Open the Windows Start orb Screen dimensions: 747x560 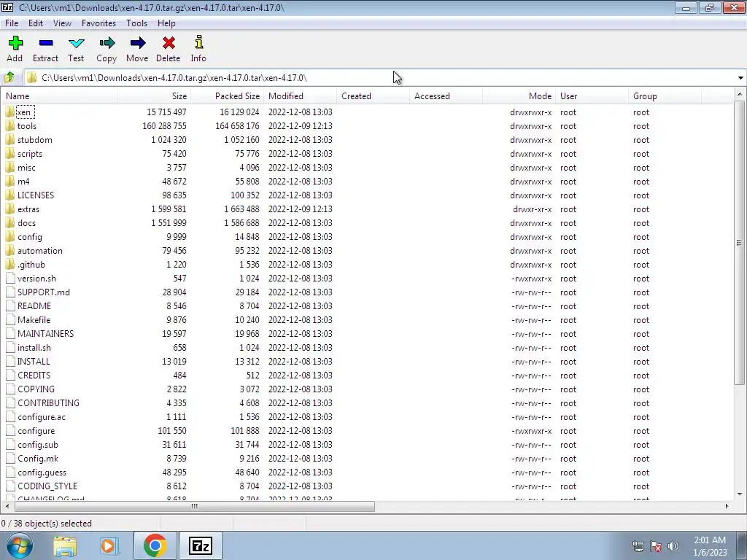point(20,545)
